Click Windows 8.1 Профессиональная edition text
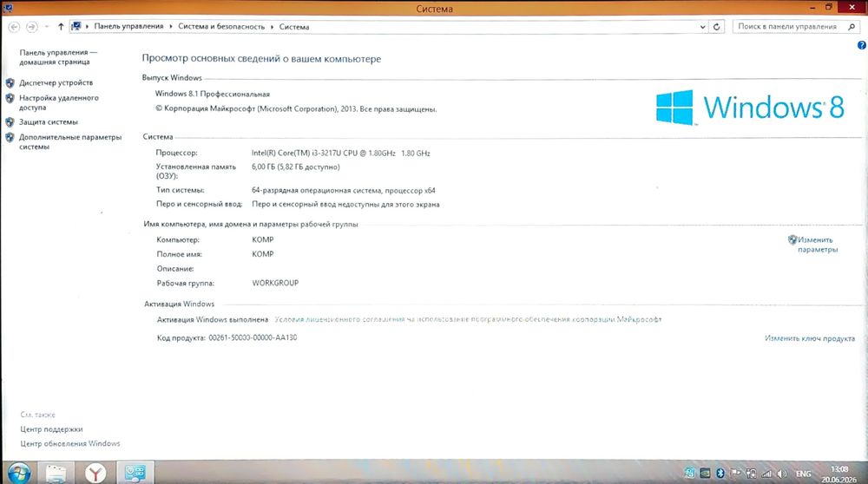868x484 pixels. coord(213,94)
